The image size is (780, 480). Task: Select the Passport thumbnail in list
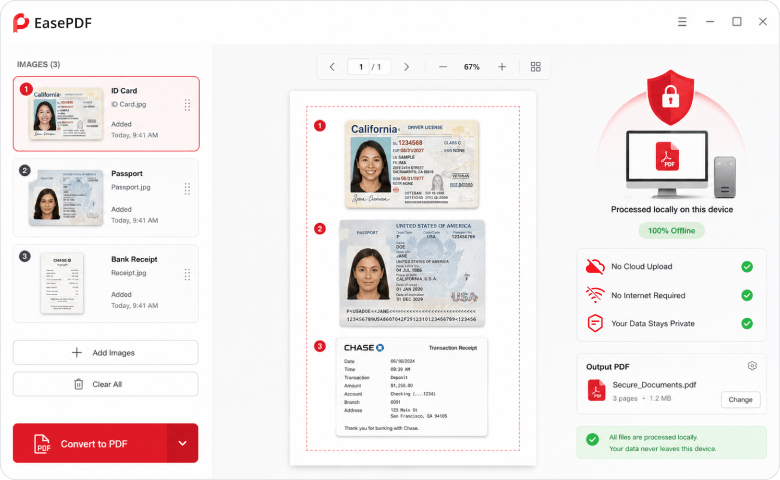pos(67,198)
